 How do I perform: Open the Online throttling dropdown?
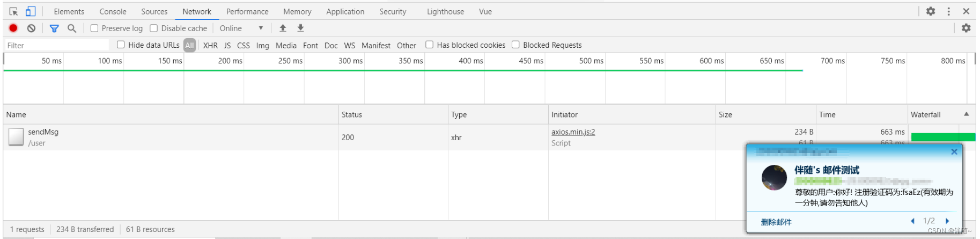pyautogui.click(x=241, y=28)
